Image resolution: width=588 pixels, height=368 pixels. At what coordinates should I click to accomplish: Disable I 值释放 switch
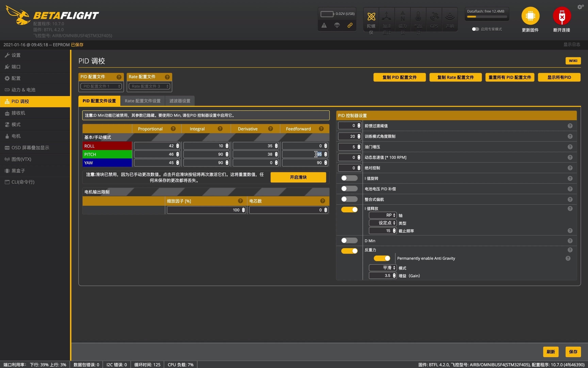[349, 210]
